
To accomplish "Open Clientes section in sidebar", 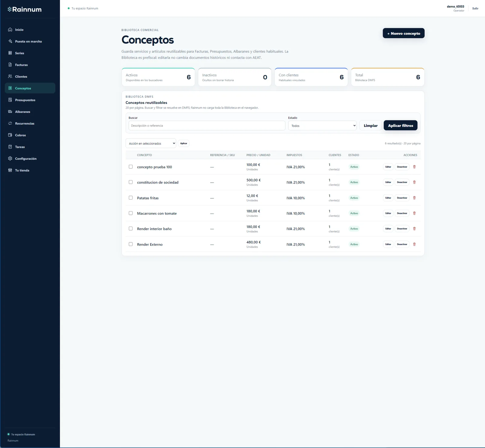I will (30, 76).
